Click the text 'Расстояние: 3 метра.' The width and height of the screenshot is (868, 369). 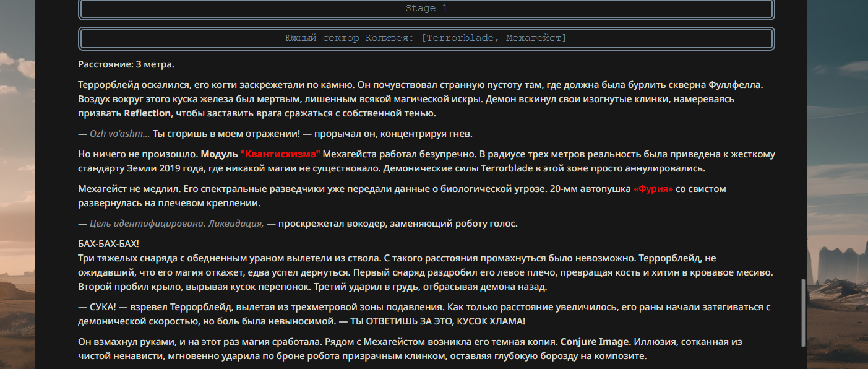click(x=126, y=64)
